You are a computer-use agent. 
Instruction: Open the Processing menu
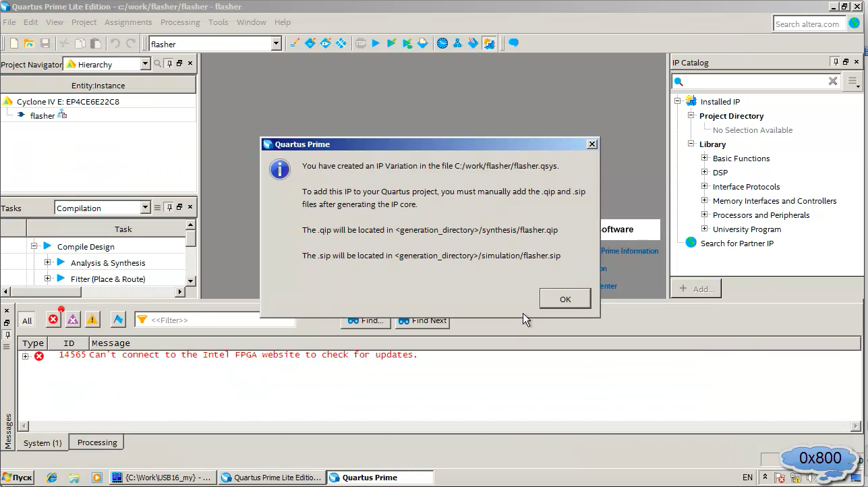pos(180,22)
